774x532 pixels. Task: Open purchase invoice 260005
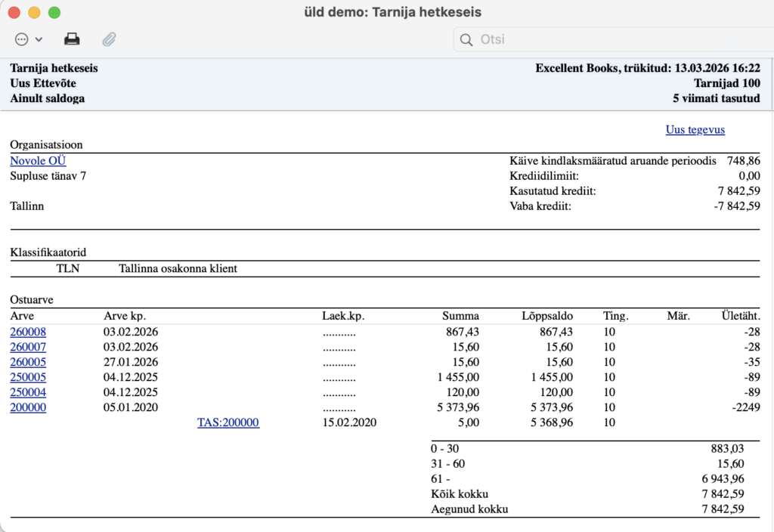click(x=28, y=362)
